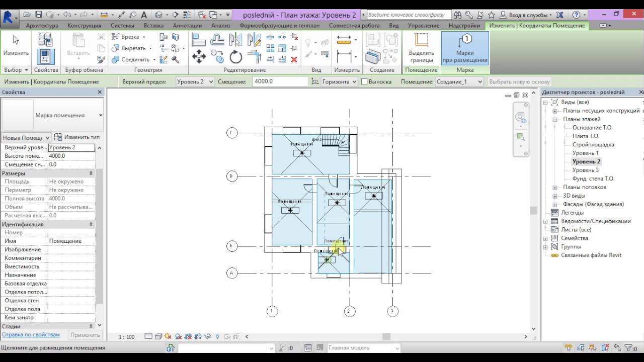
Task: Toggle select links icon in status bar
Action: 569,348
